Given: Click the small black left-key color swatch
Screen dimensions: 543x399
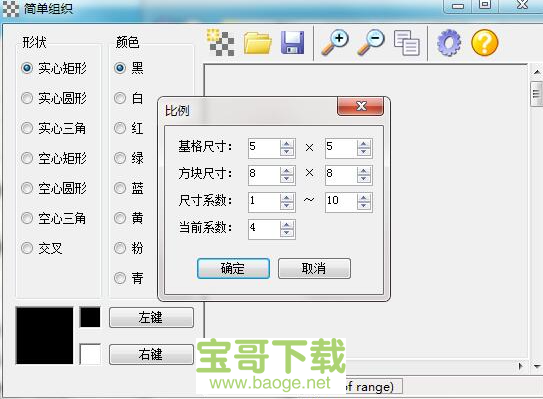Looking at the screenshot, I should point(90,317).
